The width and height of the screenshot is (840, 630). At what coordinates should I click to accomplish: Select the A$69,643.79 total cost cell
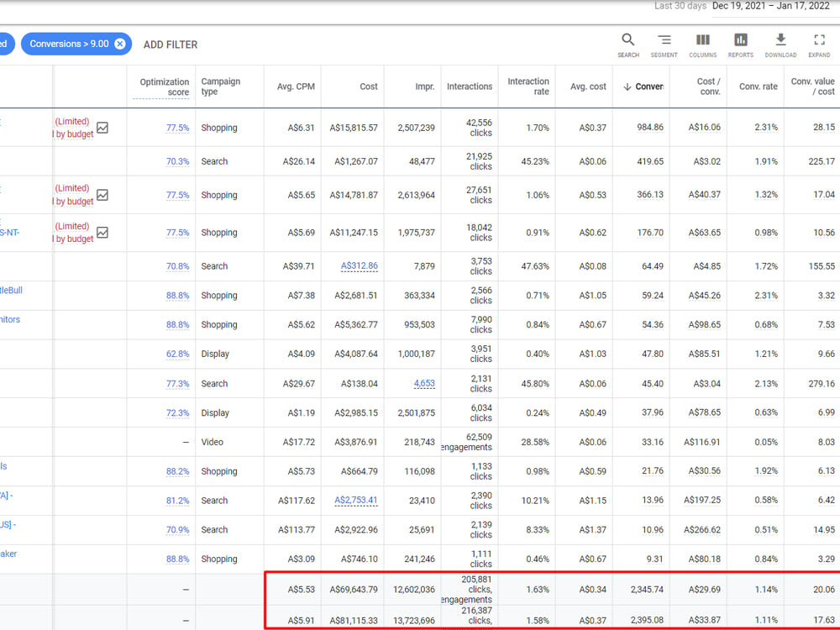tap(354, 590)
